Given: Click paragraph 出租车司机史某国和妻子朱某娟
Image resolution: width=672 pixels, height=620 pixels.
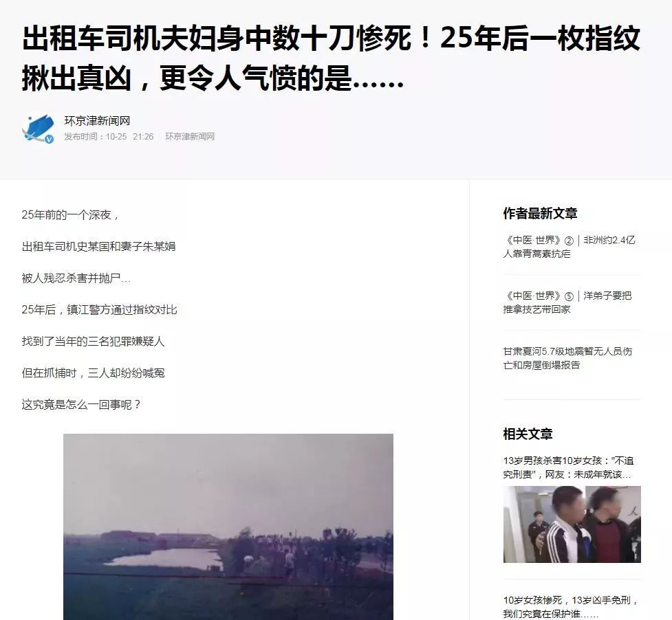Looking at the screenshot, I should pyautogui.click(x=98, y=247).
